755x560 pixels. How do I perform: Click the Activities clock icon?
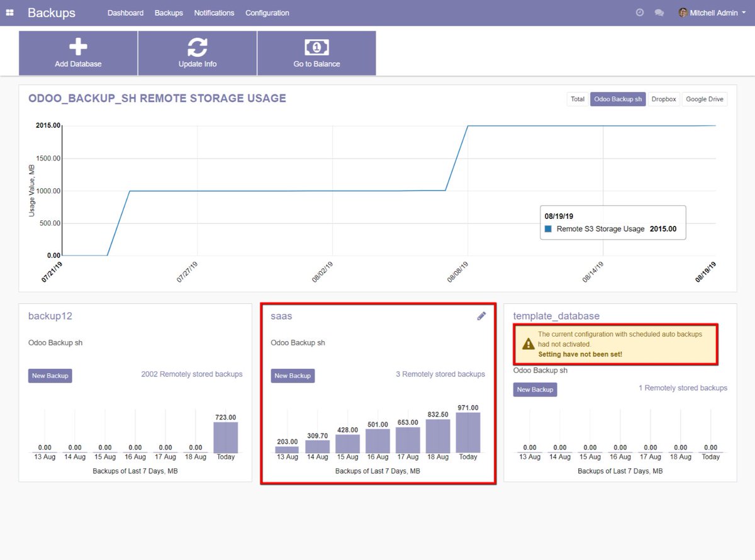click(641, 12)
